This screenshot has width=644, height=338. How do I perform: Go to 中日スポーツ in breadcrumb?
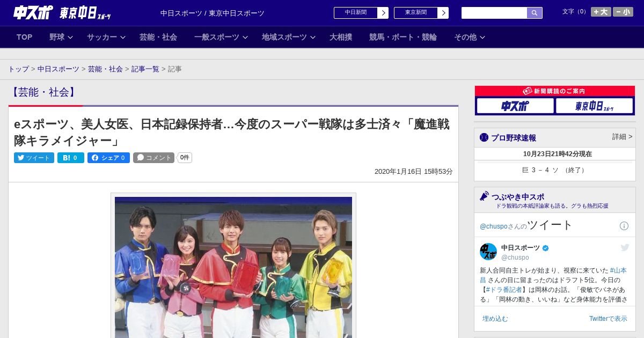click(x=58, y=69)
